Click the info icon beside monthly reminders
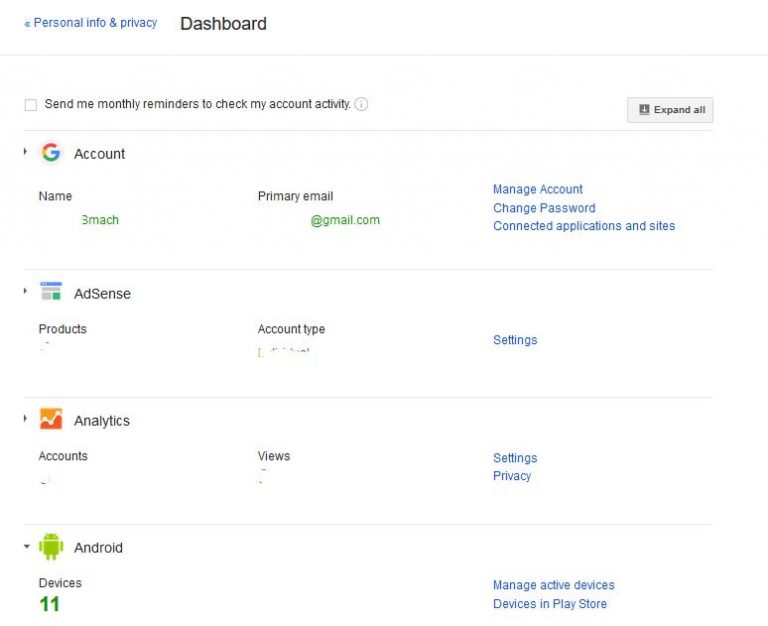The image size is (768, 626). click(x=362, y=104)
